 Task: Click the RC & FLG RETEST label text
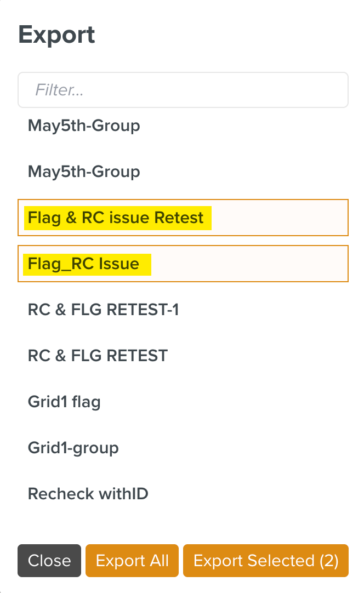pyautogui.click(x=97, y=356)
